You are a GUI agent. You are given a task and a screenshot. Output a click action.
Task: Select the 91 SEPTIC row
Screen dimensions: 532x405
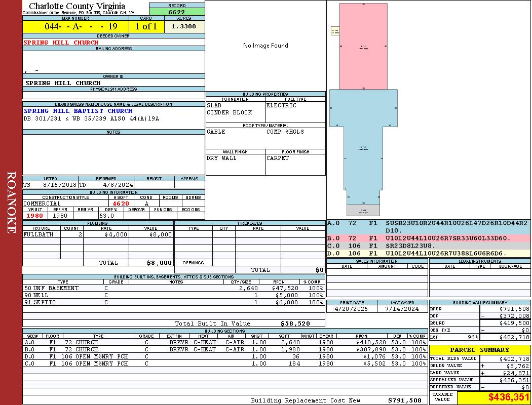coord(174,302)
